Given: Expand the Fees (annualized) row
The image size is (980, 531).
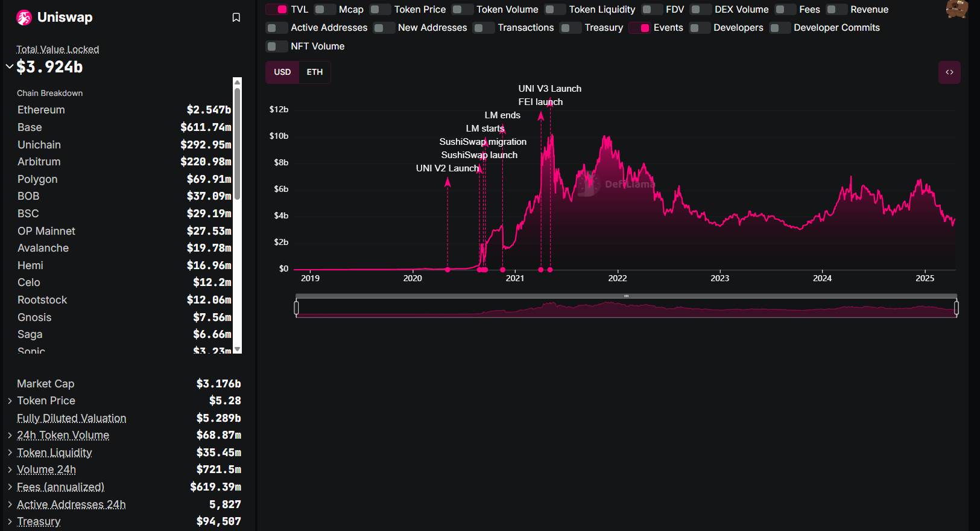Looking at the screenshot, I should 10,487.
